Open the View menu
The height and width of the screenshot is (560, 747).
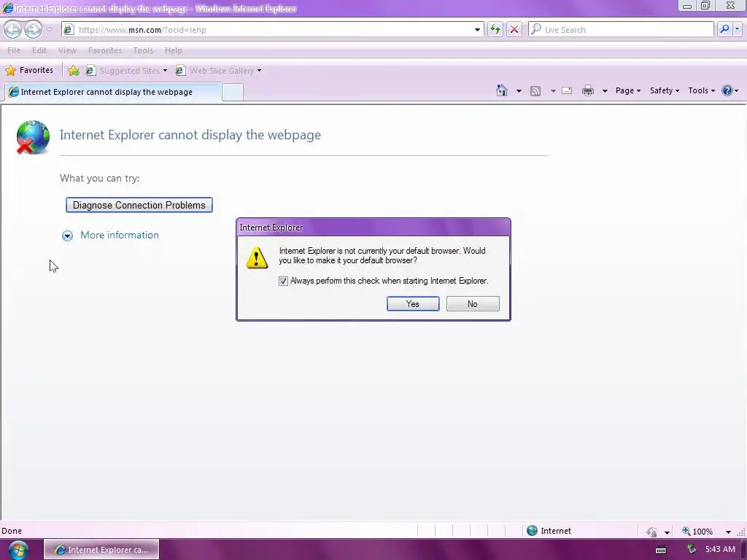click(67, 50)
